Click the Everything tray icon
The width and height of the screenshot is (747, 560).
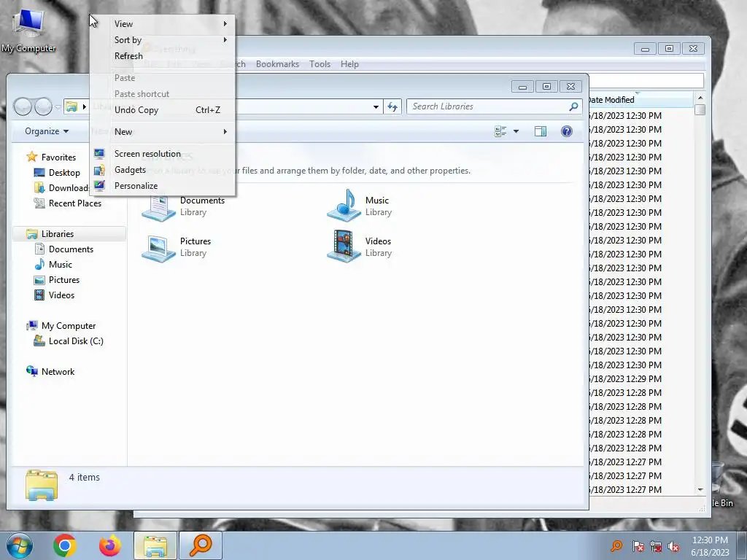[x=616, y=546]
